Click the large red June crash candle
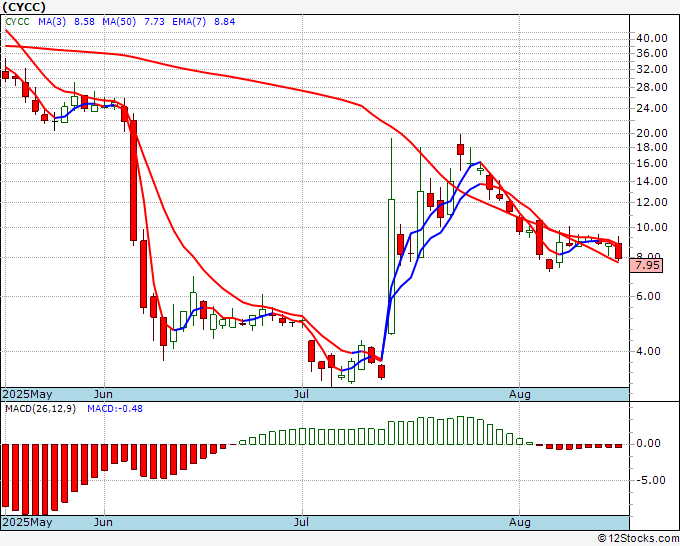This screenshot has width=680, height=546. pyautogui.click(x=134, y=180)
